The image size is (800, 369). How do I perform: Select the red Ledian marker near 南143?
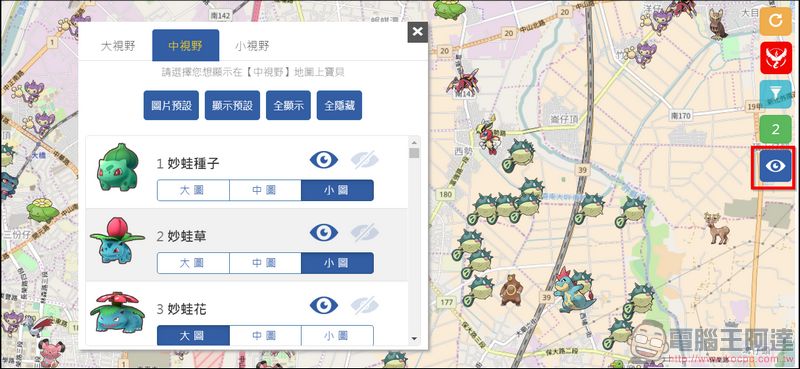coord(462,83)
